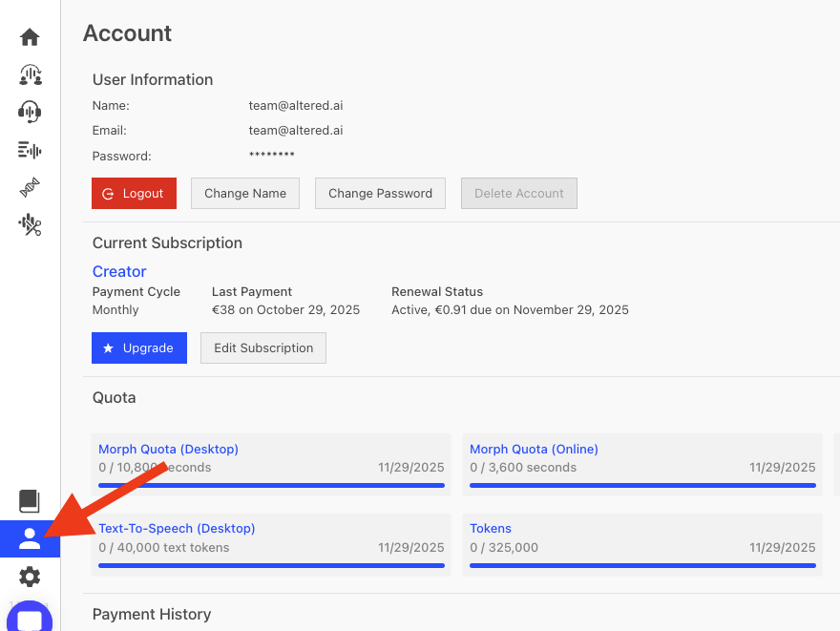This screenshot has height=631, width=840.
Task: Click the Edit Subscription button
Action: tap(263, 347)
